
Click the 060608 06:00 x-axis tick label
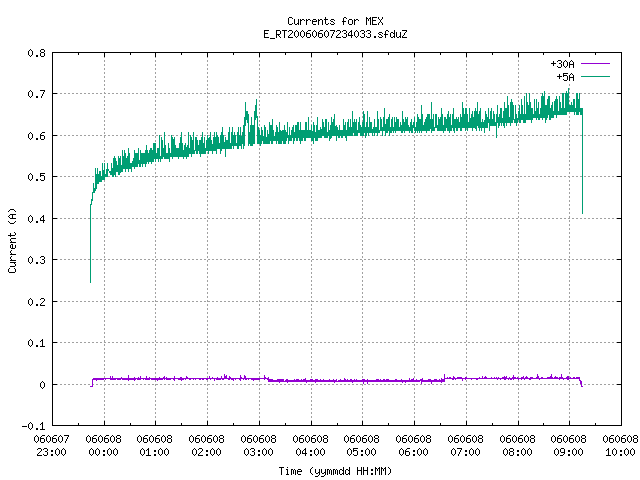[413, 445]
